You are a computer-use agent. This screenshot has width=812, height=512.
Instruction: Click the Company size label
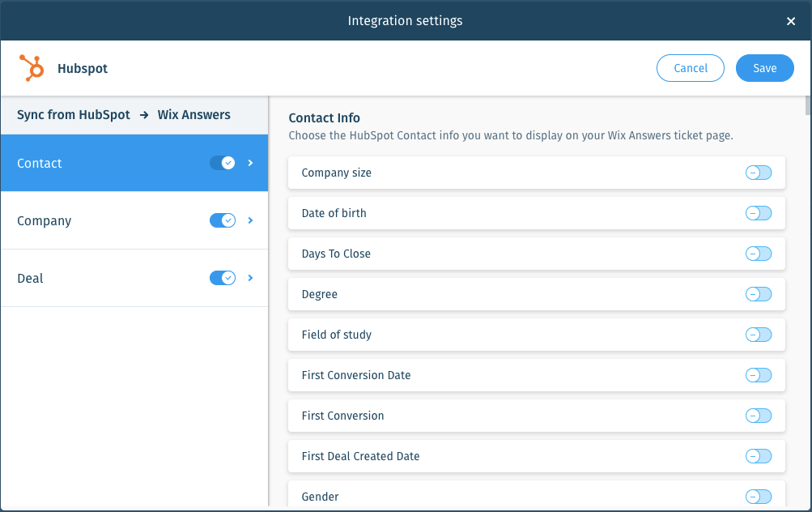pos(337,173)
